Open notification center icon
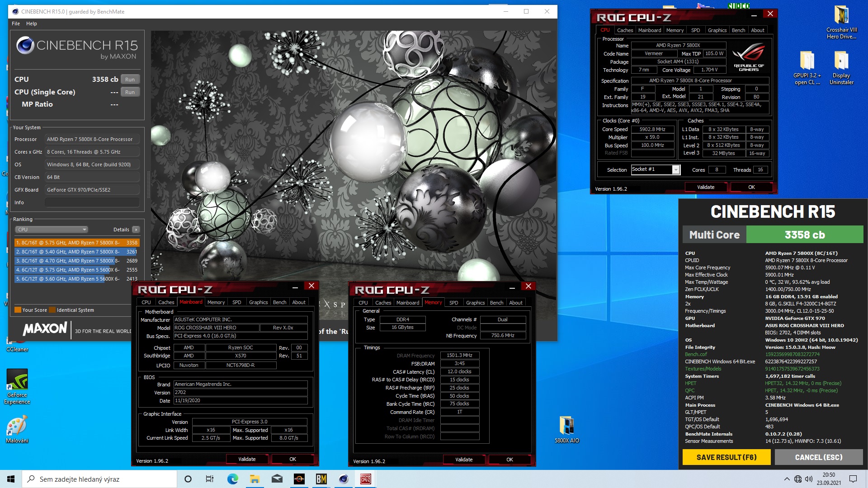This screenshot has width=868, height=488. pyautogui.click(x=853, y=479)
